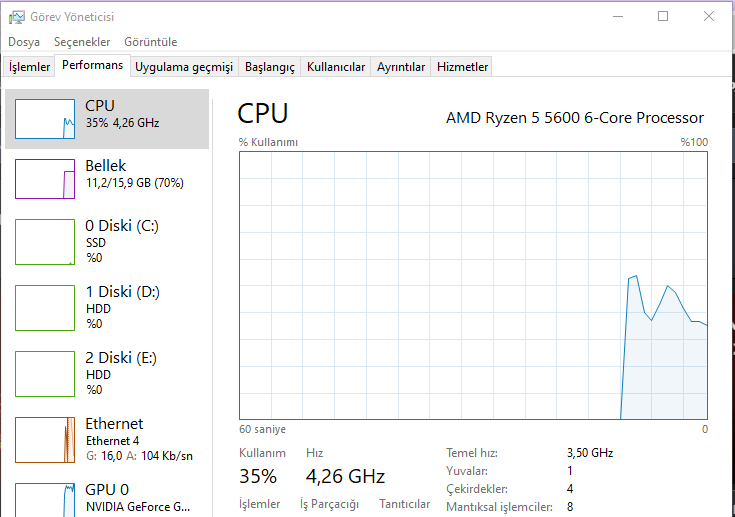Open the 0 Diski (C:) SSD graph

tap(45, 243)
